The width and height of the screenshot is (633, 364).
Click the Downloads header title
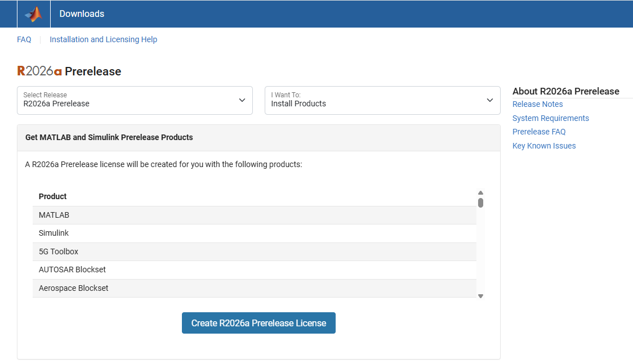pos(82,14)
